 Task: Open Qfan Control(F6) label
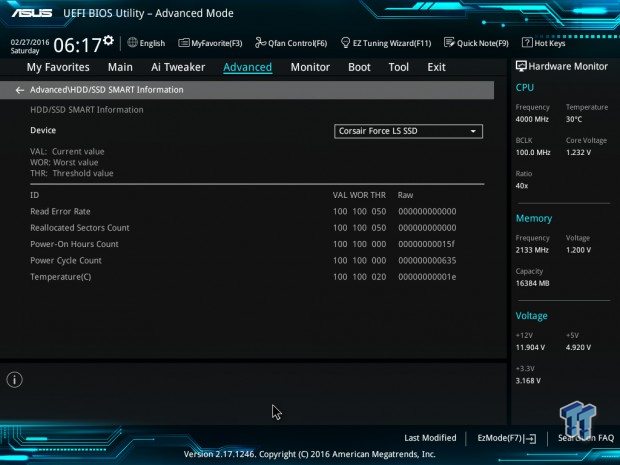298,43
